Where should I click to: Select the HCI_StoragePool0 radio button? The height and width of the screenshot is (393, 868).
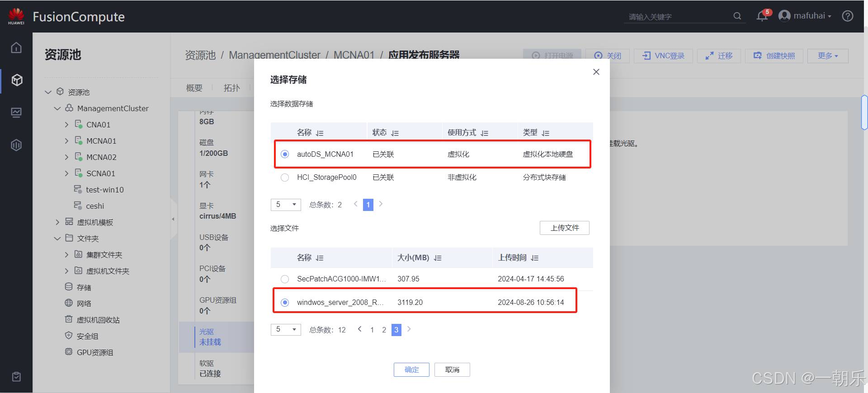[285, 178]
